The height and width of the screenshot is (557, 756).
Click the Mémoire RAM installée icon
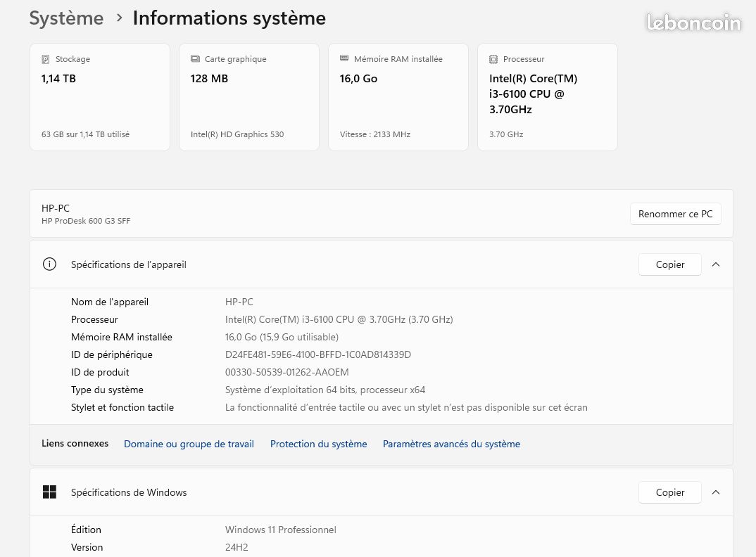click(x=344, y=58)
